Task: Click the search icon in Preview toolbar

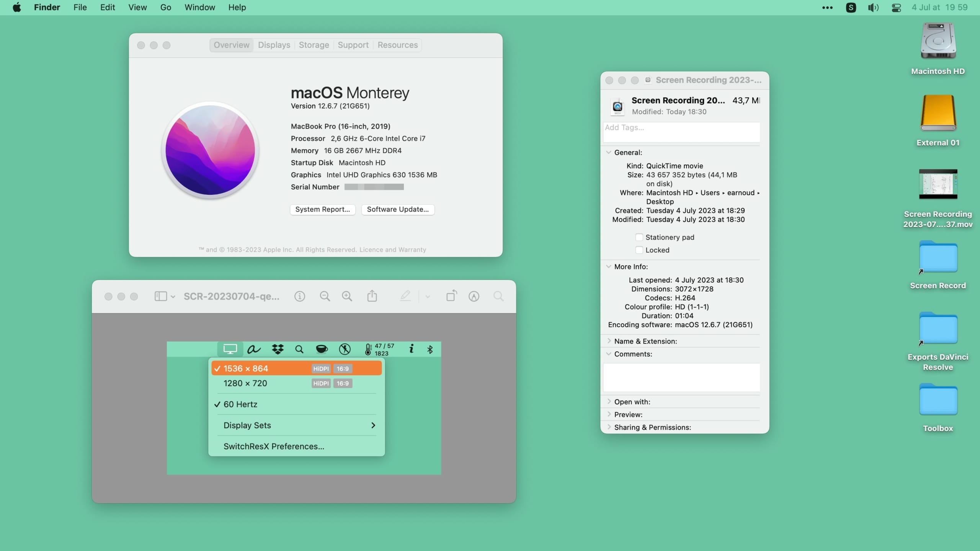Action: [x=498, y=296]
